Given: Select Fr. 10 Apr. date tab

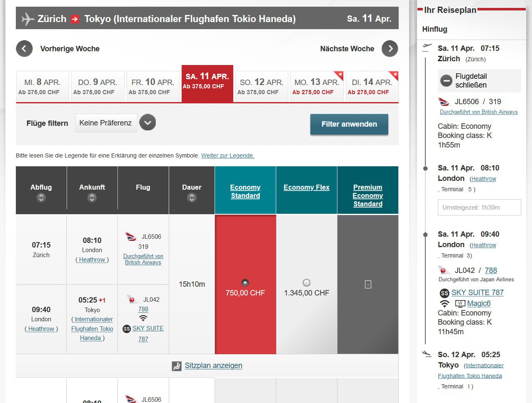Looking at the screenshot, I should [x=153, y=87].
